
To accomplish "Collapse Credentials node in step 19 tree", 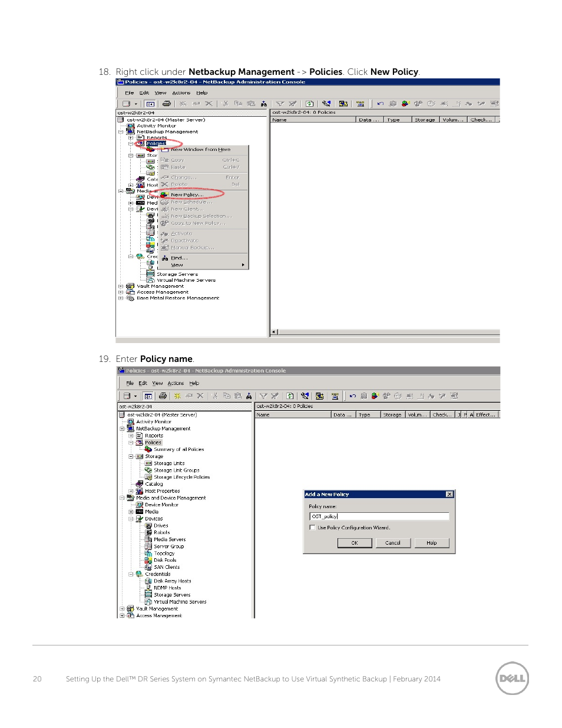I will (131, 574).
